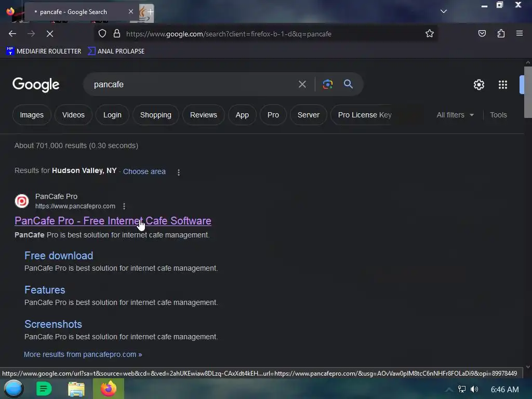This screenshot has width=532, height=399.
Task: Open the tracking protection shield
Action: pos(102,34)
